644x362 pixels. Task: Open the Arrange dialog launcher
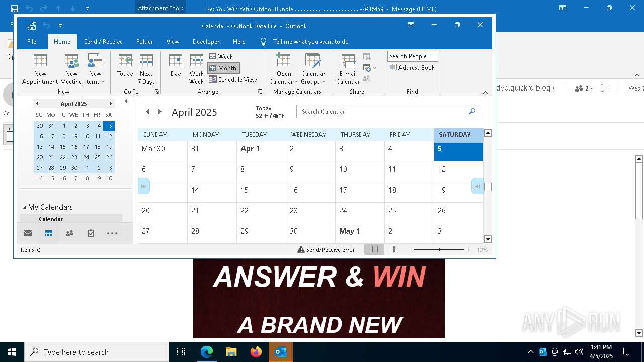[x=260, y=92]
